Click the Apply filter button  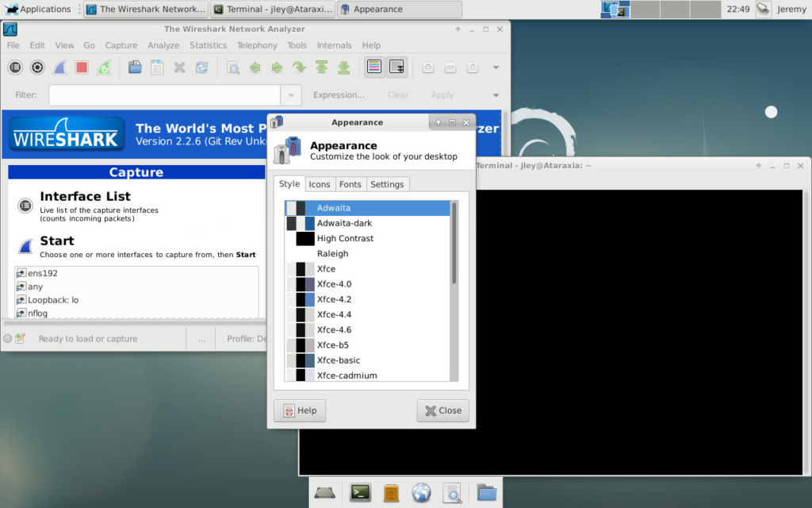pos(442,95)
